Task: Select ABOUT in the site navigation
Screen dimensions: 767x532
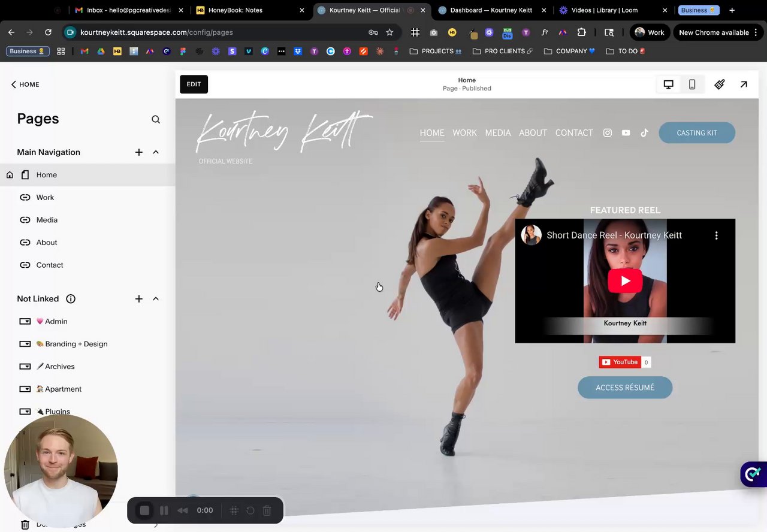Action: pos(533,133)
